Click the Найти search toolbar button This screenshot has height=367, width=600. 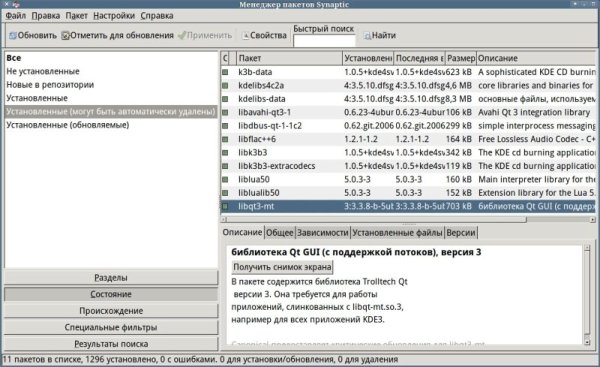pos(380,35)
